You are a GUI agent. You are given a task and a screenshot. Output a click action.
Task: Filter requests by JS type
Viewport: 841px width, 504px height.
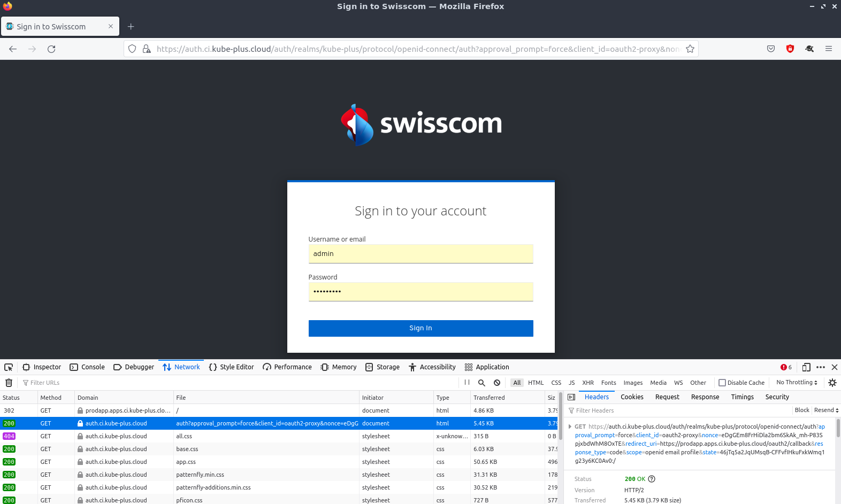571,383
